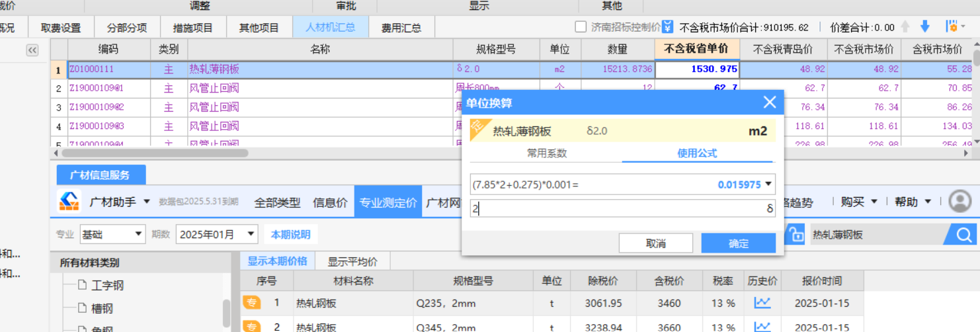Click the 显示 ribbon group label
Screen dimensions: 980x332
click(x=479, y=6)
